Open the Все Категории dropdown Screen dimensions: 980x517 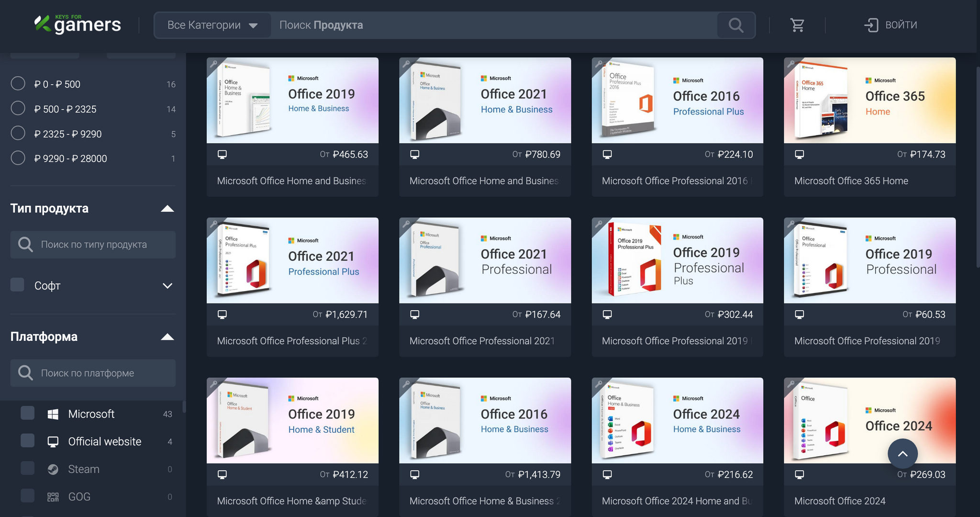212,25
